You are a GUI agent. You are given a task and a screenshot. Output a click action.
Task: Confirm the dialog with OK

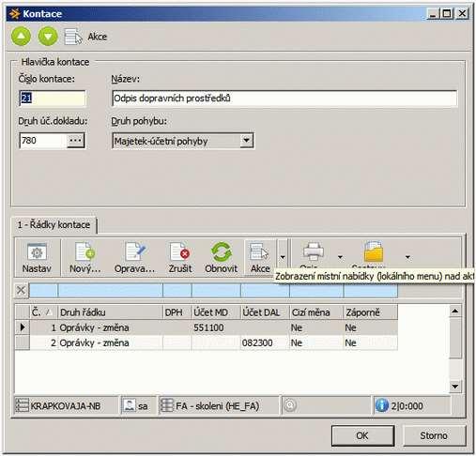pyautogui.click(x=362, y=435)
